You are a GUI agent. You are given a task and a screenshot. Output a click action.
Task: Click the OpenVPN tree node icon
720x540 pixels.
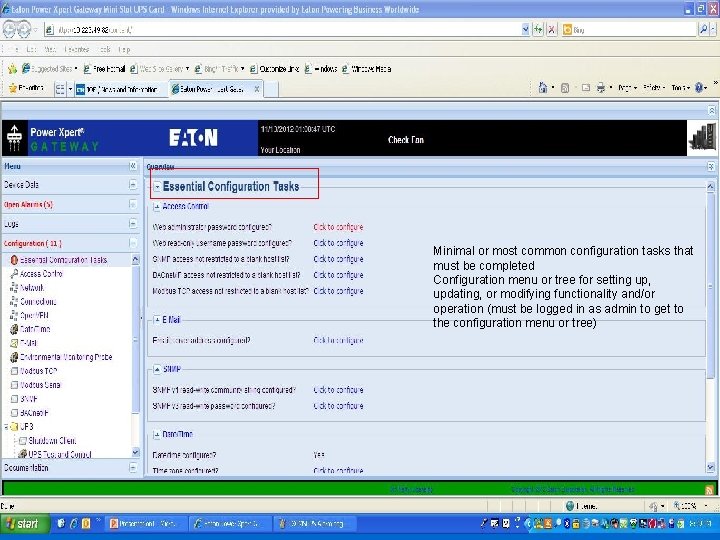tap(14, 315)
